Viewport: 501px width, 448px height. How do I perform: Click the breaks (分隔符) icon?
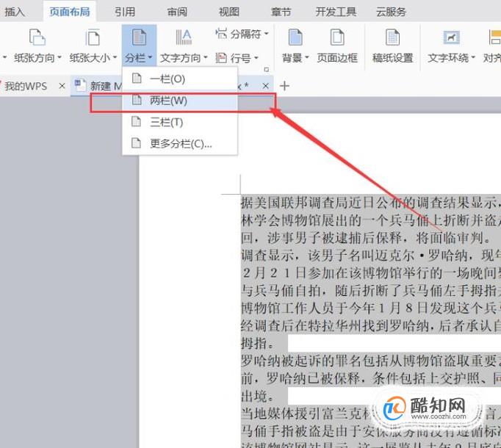pos(221,33)
